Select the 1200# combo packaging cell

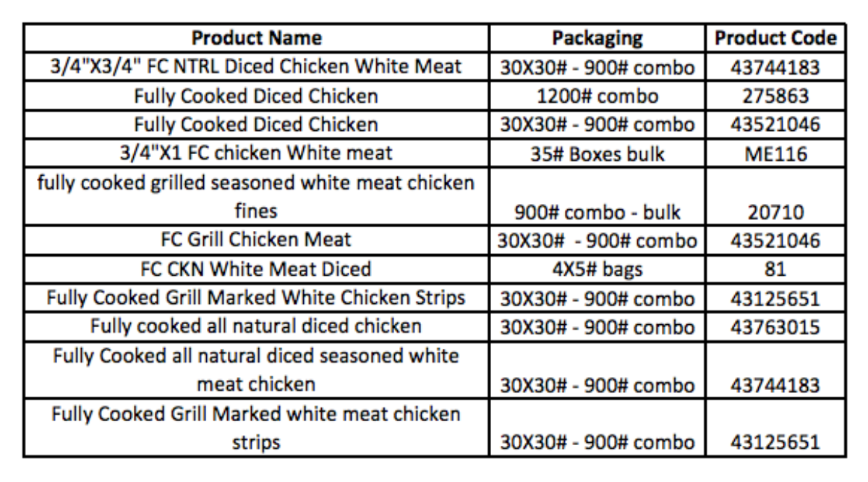pos(597,96)
